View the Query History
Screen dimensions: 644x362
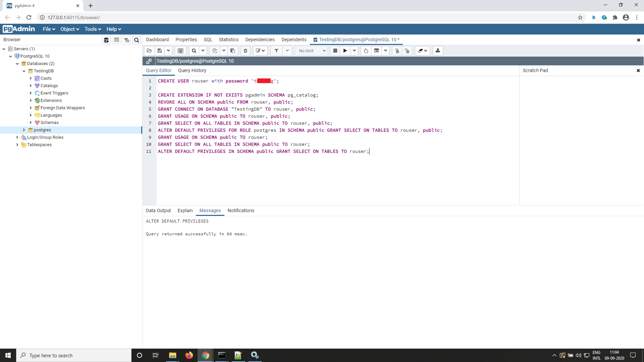(192, 70)
